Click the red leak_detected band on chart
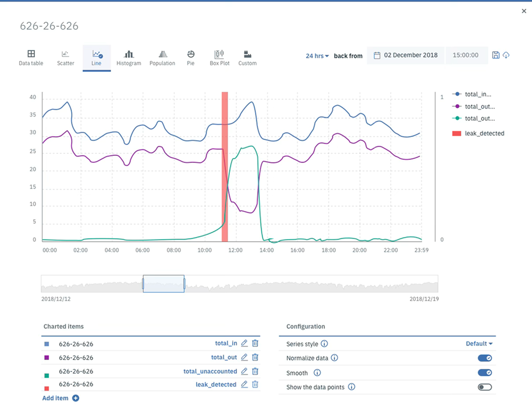 224,167
